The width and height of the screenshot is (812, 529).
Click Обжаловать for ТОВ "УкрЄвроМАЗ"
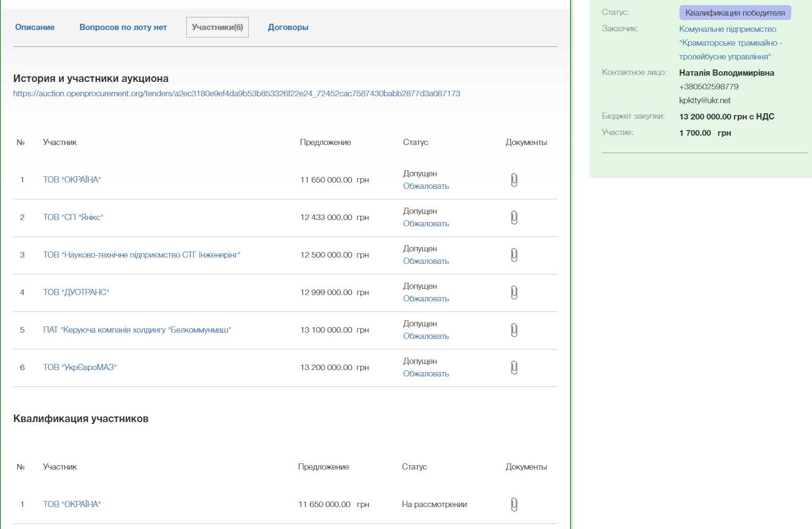tap(426, 374)
